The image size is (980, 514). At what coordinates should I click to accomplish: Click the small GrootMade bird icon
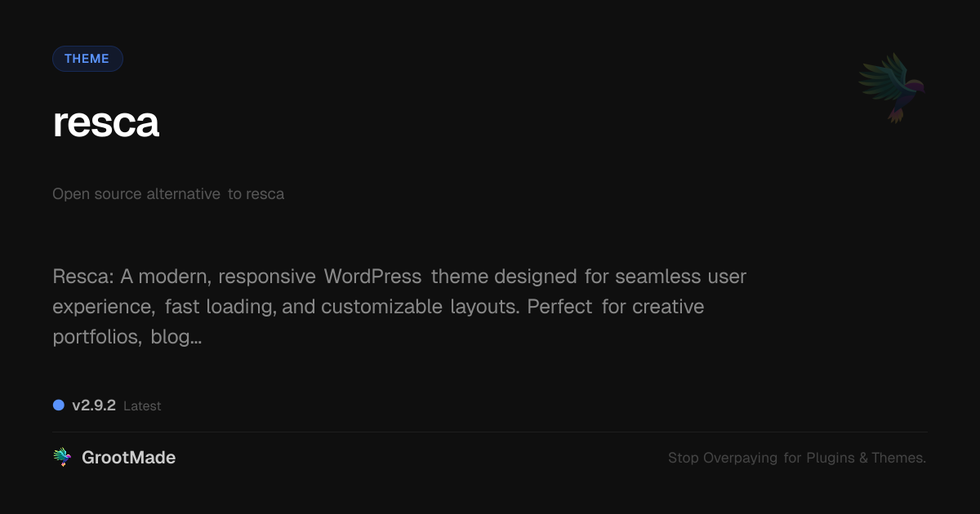(x=62, y=458)
